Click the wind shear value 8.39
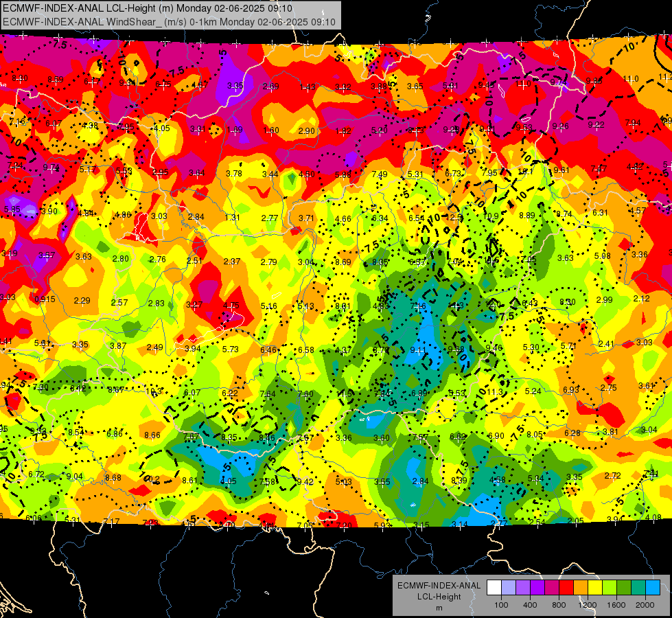Screen dimensions: 672x618 [x=459, y=481]
